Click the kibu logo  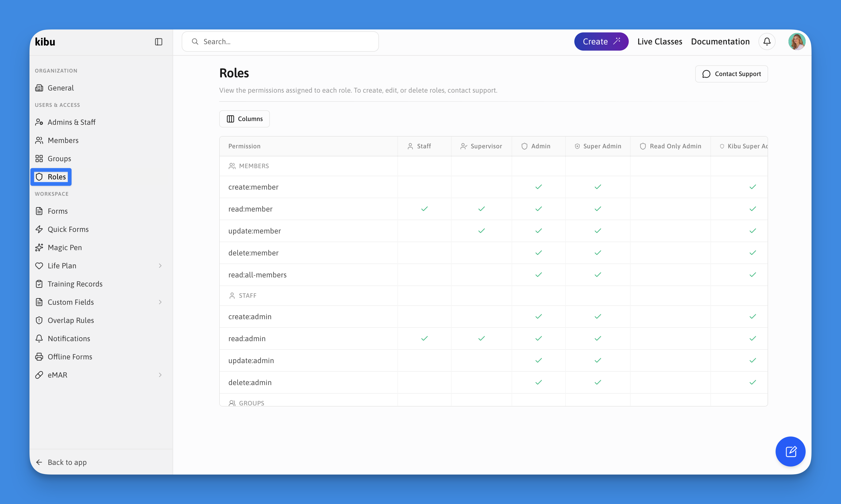click(x=45, y=42)
